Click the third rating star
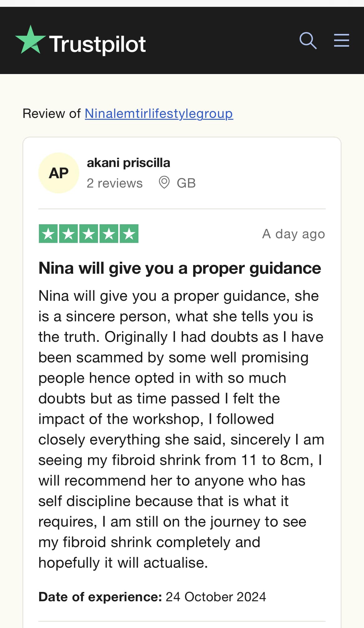The width and height of the screenshot is (364, 628). [89, 234]
